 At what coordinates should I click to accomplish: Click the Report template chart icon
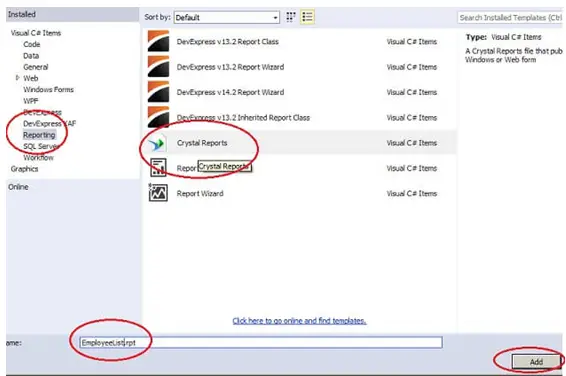point(158,167)
